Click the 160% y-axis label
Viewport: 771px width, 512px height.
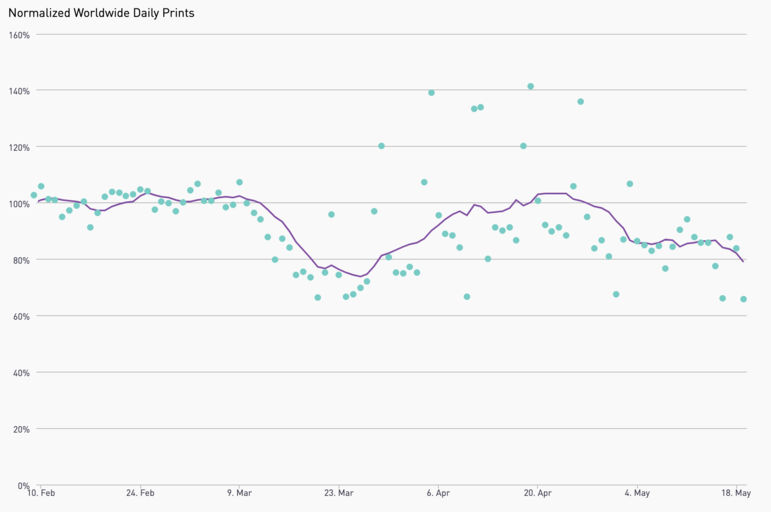(x=19, y=35)
